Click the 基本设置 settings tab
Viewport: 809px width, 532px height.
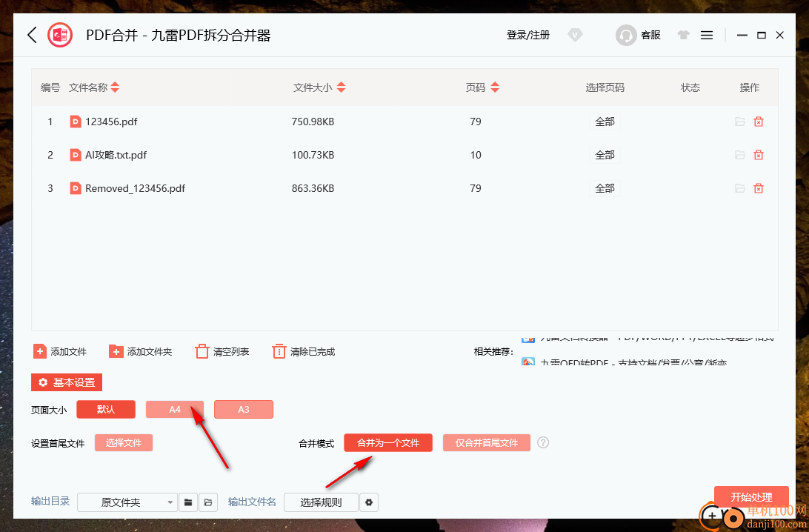pos(67,382)
